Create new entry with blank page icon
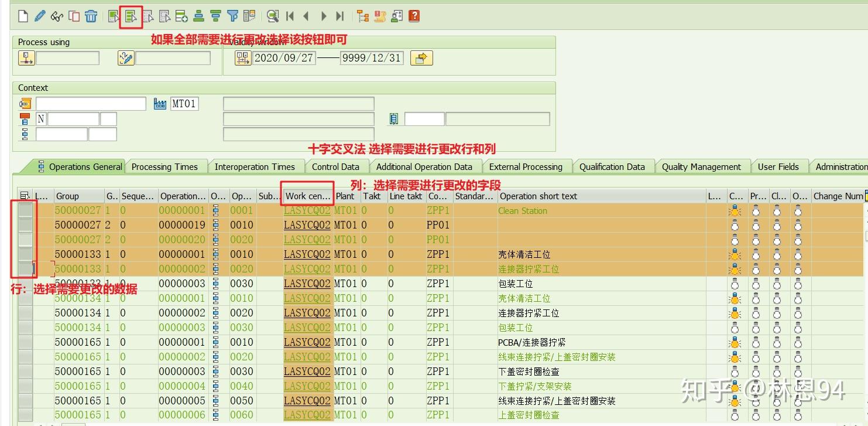 click(22, 16)
